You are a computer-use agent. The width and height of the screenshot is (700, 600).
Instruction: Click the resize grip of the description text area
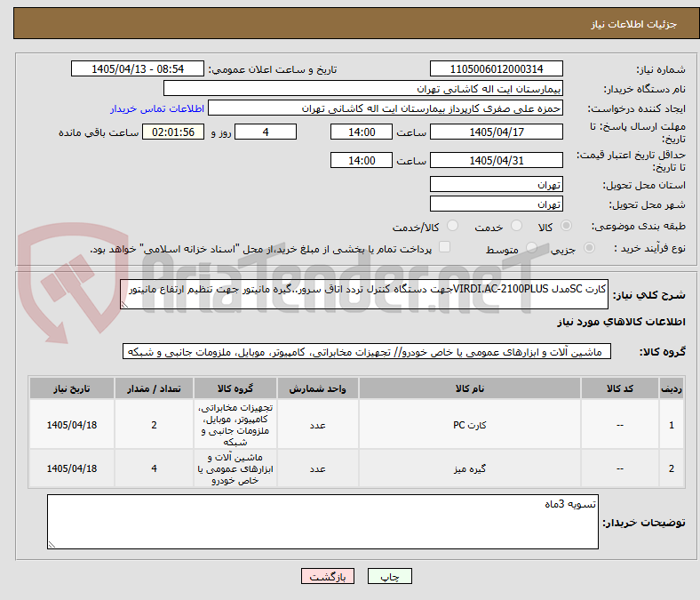click(124, 305)
